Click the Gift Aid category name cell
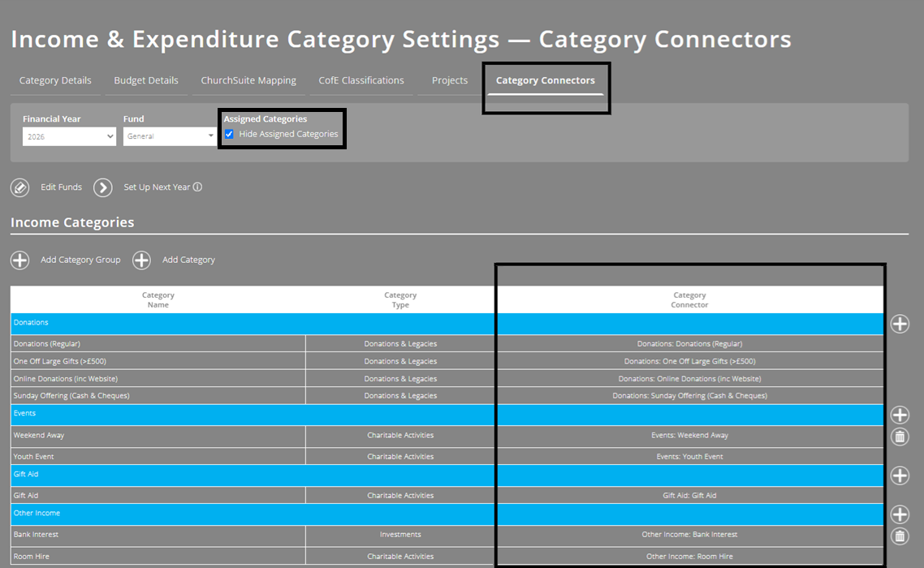The width and height of the screenshot is (924, 568). pyautogui.click(x=158, y=496)
